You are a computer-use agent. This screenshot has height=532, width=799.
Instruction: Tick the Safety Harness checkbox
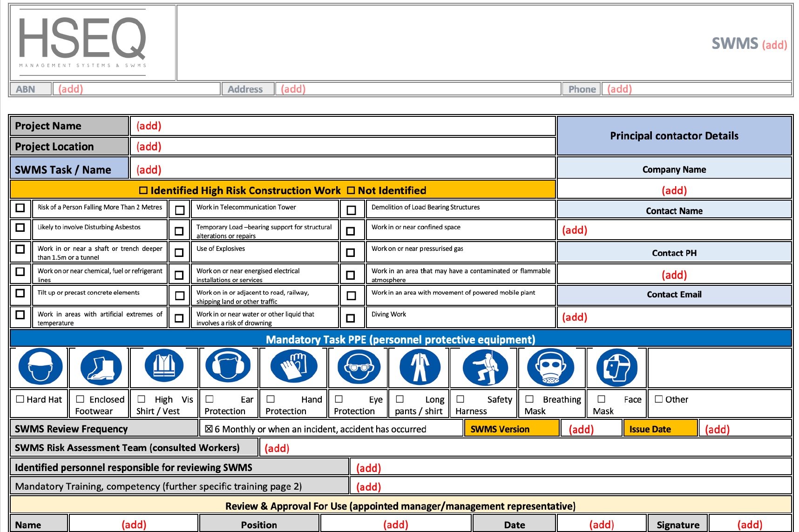460,399
